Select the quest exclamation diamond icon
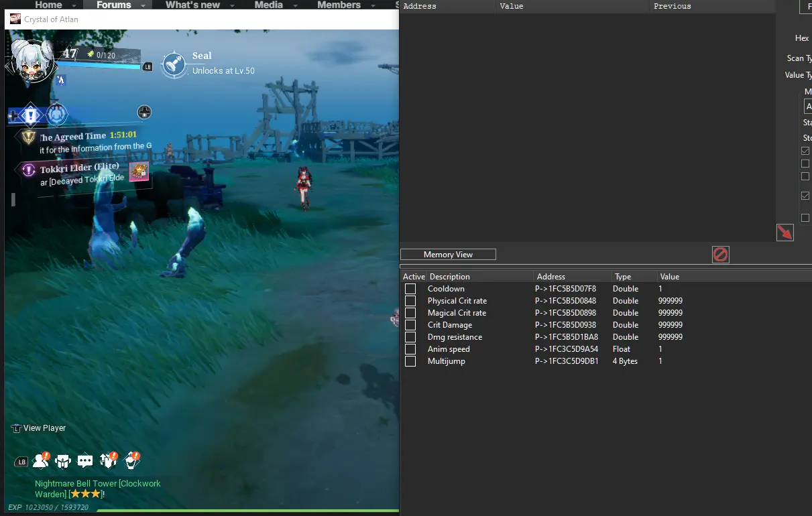The height and width of the screenshot is (516, 812). 30,116
